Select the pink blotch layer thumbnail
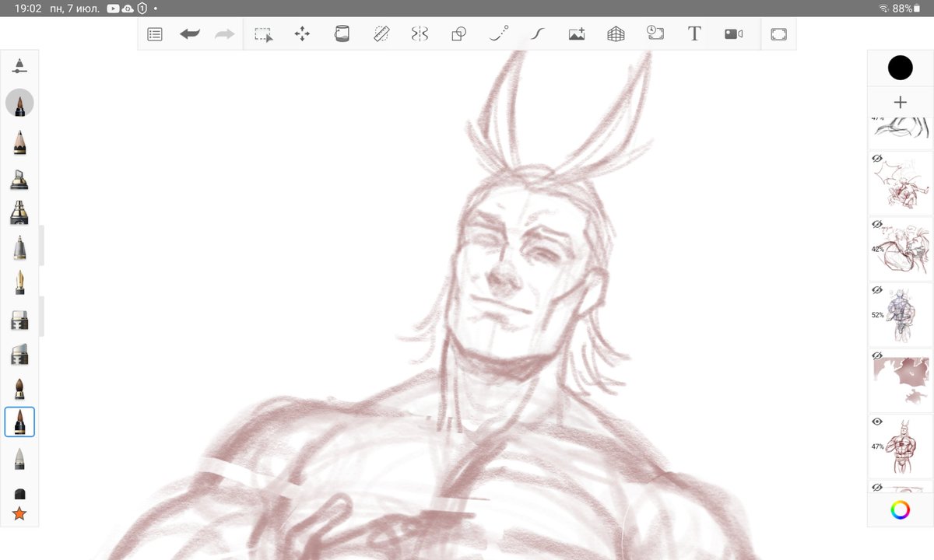 pyautogui.click(x=901, y=380)
